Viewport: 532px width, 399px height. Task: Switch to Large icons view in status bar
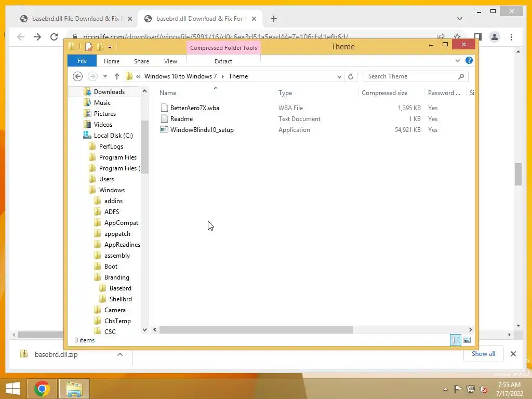tap(467, 340)
